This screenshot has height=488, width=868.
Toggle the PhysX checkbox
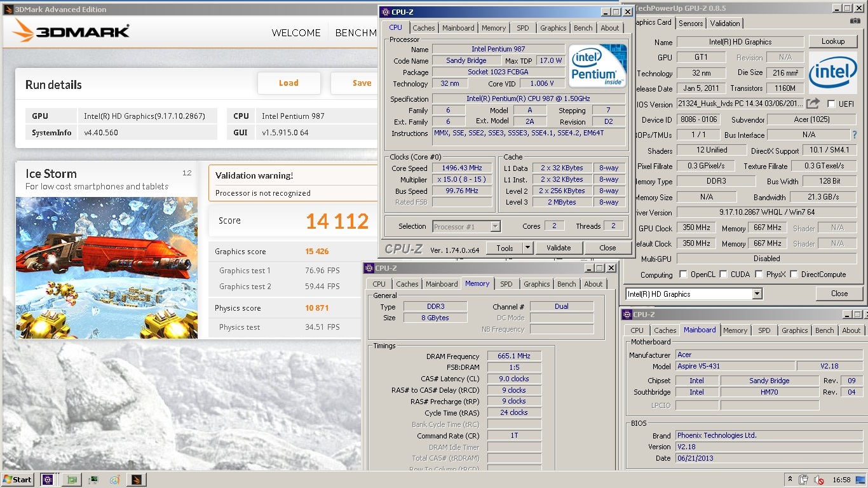(x=759, y=274)
